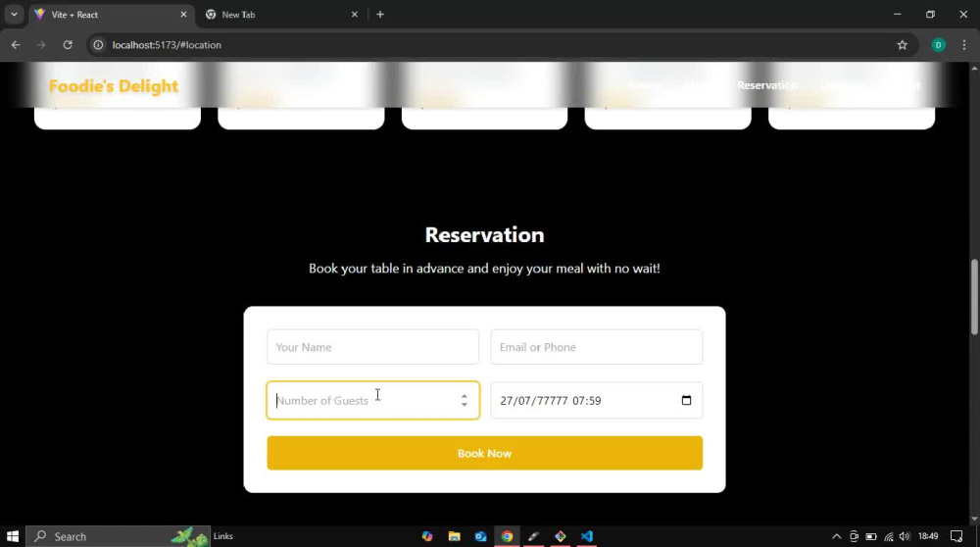Screen dimensions: 980x547
Task: Open Copilot from the taskbar
Action: click(x=427, y=536)
